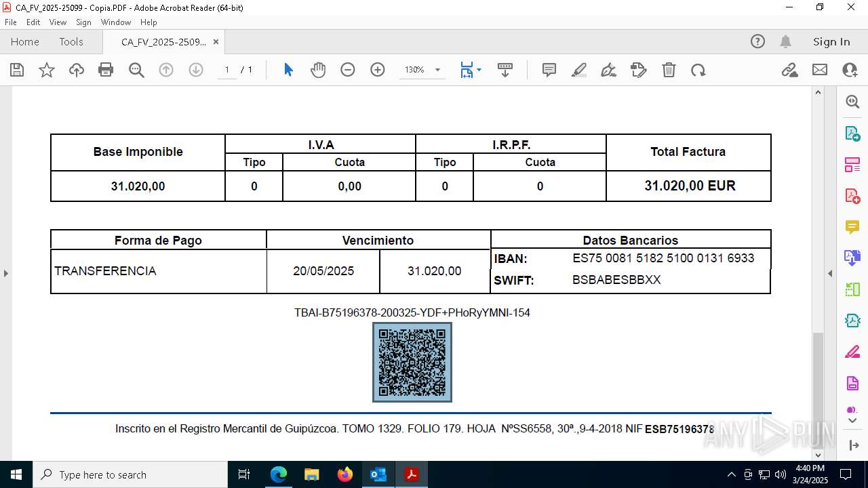Select the hand pan tool
The image size is (868, 488).
(x=318, y=70)
